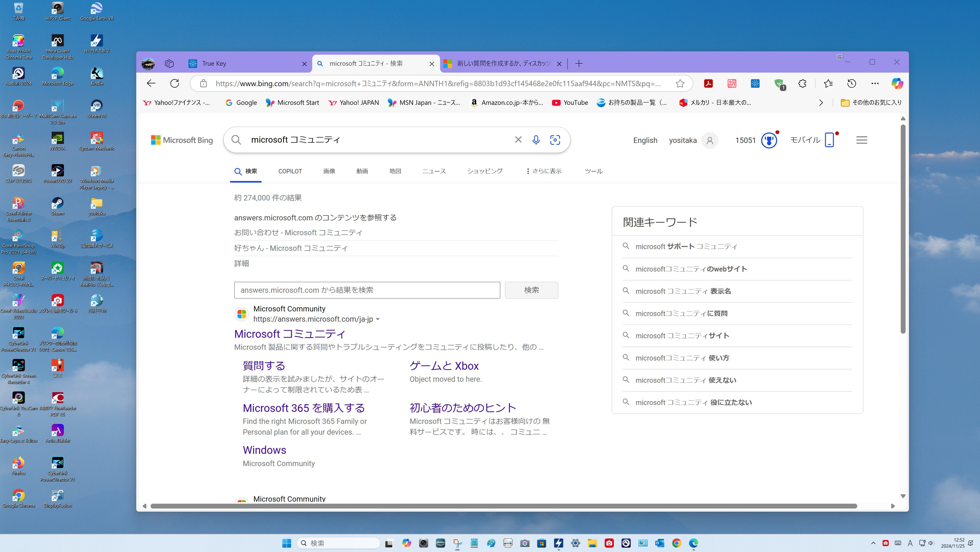Click the Microsoft Bing logo
The width and height of the screenshot is (980, 552).
[x=182, y=140]
